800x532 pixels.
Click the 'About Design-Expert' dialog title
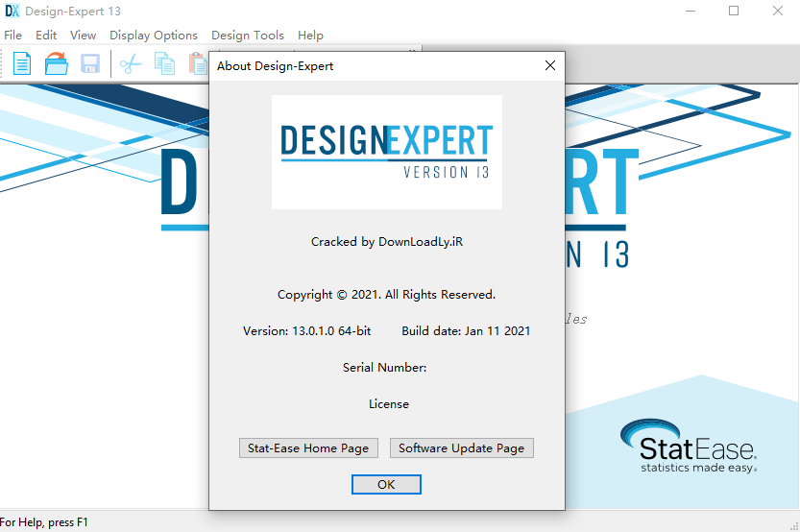point(275,66)
